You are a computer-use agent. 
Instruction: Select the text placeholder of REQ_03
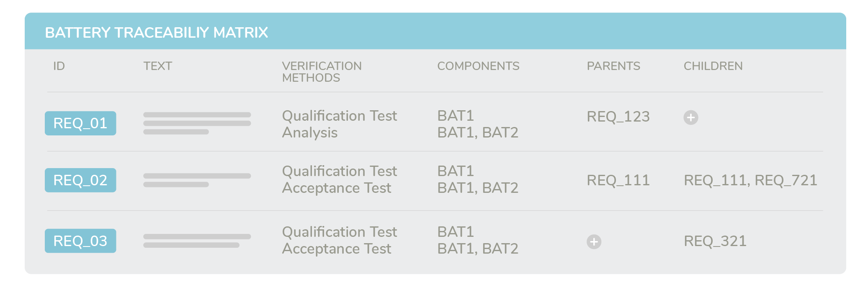(x=197, y=241)
